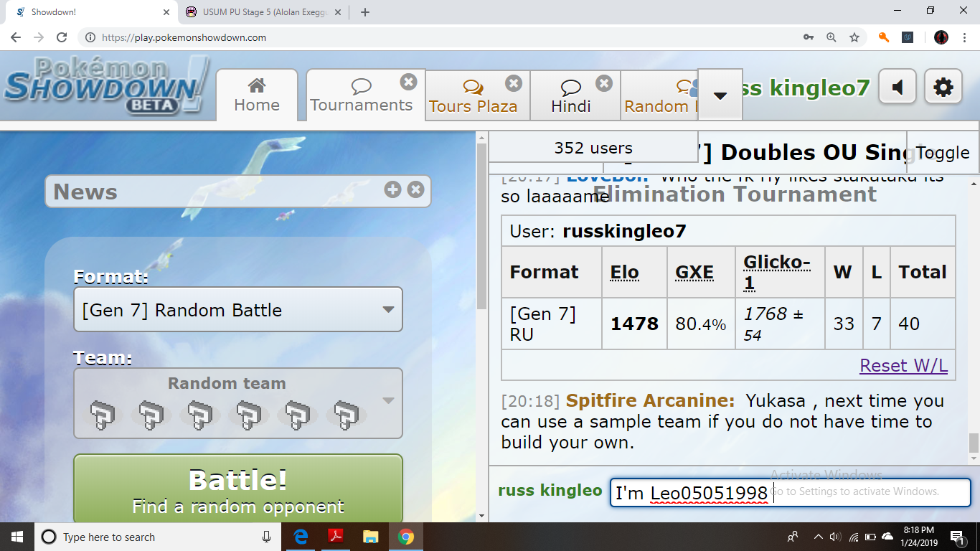Open the volume control in tray

click(835, 537)
